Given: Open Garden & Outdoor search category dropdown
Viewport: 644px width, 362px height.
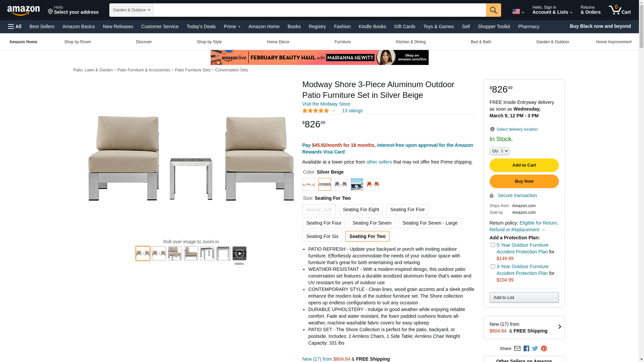Looking at the screenshot, I should 131,10.
